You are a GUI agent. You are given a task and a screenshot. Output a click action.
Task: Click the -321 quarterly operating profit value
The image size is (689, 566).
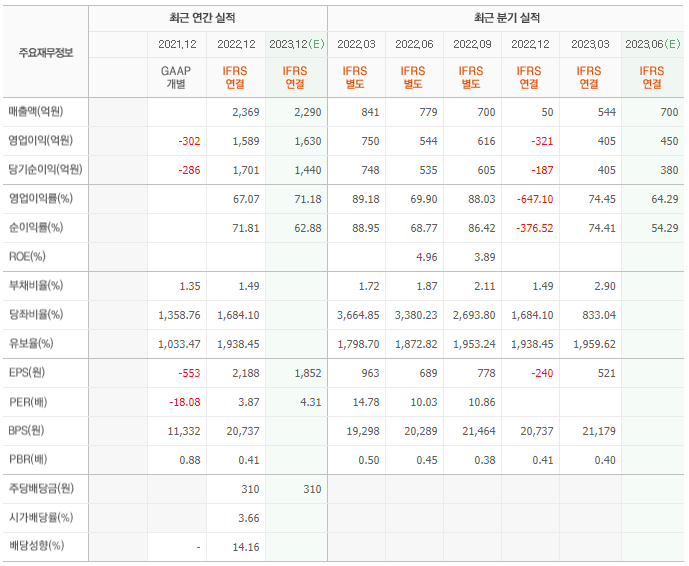point(542,142)
